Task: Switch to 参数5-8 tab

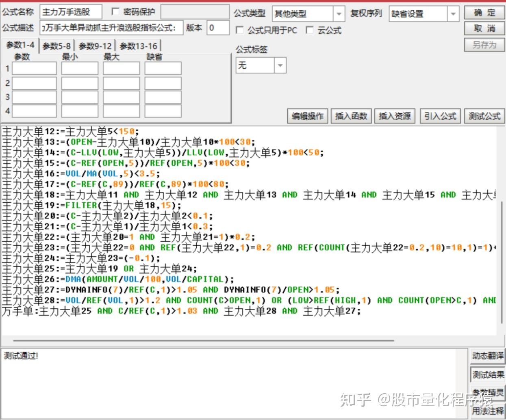Action: 56,46
